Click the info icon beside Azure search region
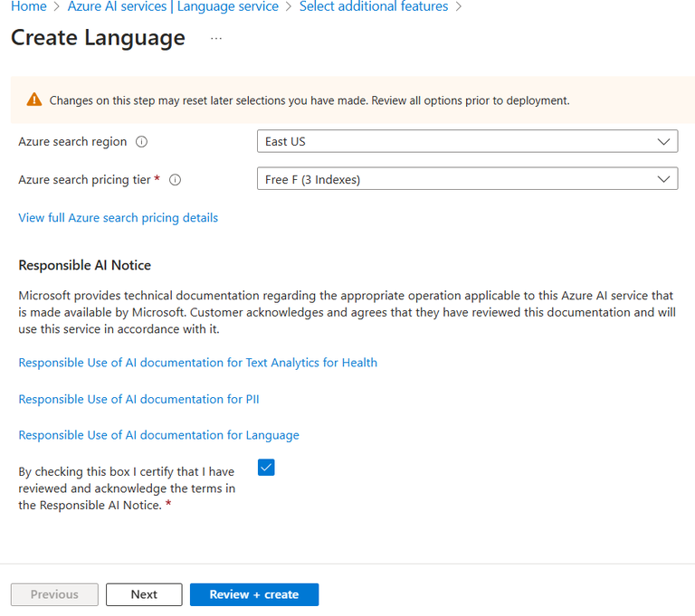The width and height of the screenshot is (695, 616). coord(142,142)
